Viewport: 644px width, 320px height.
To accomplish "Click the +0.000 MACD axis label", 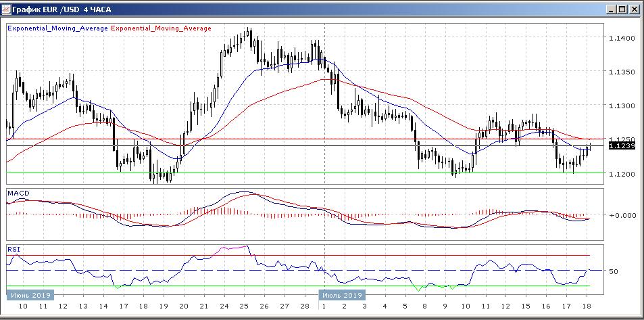I will coord(620,215).
